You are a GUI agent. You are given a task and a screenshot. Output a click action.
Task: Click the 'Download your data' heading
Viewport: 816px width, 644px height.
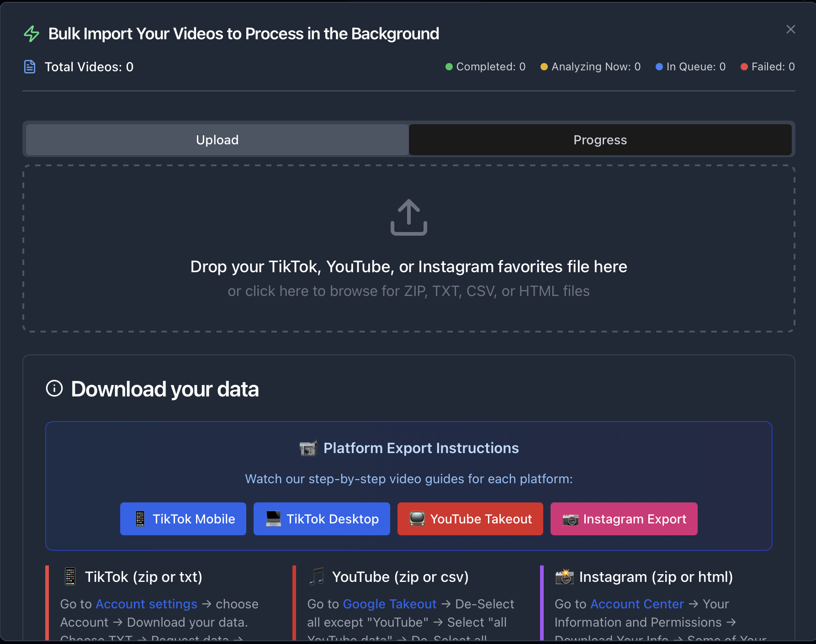point(165,389)
